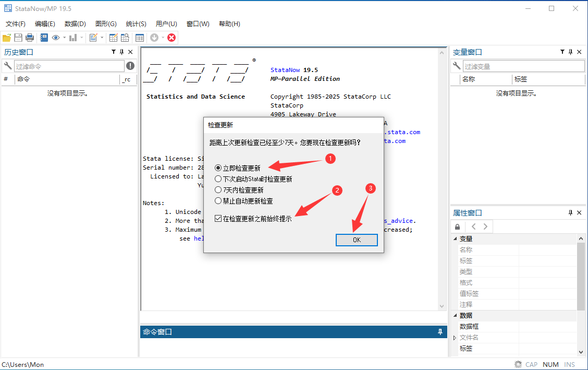Click the Properties window scrollbar down arrow

581,352
